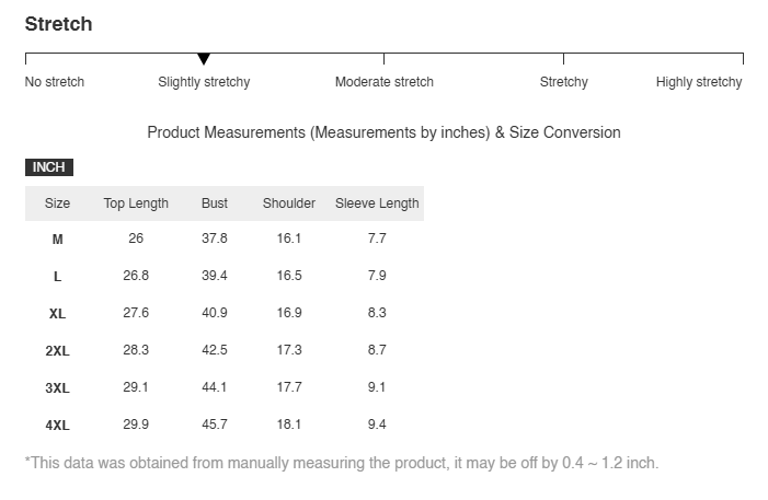The image size is (768, 500).
Task: Click the 'Bust' column header
Action: [214, 203]
